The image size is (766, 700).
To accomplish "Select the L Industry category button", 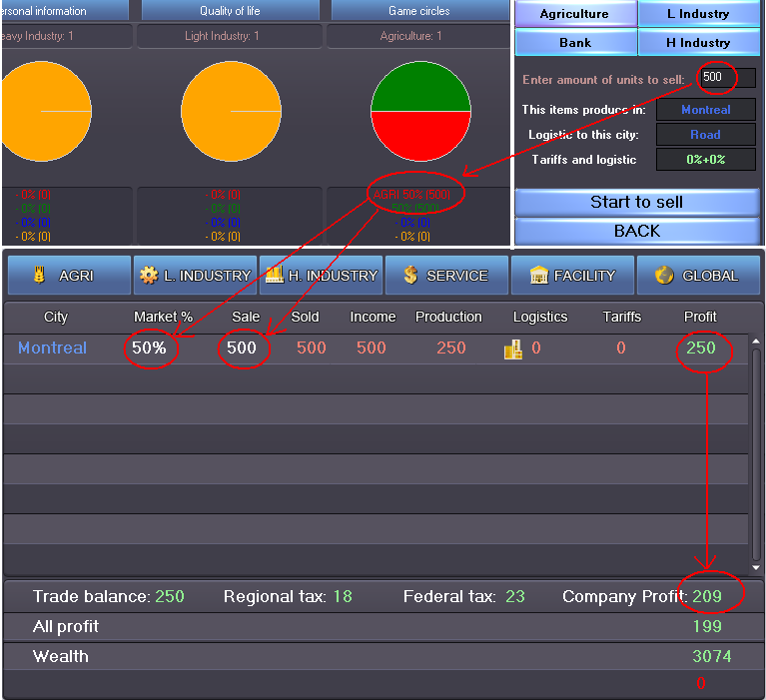I will 698,14.
